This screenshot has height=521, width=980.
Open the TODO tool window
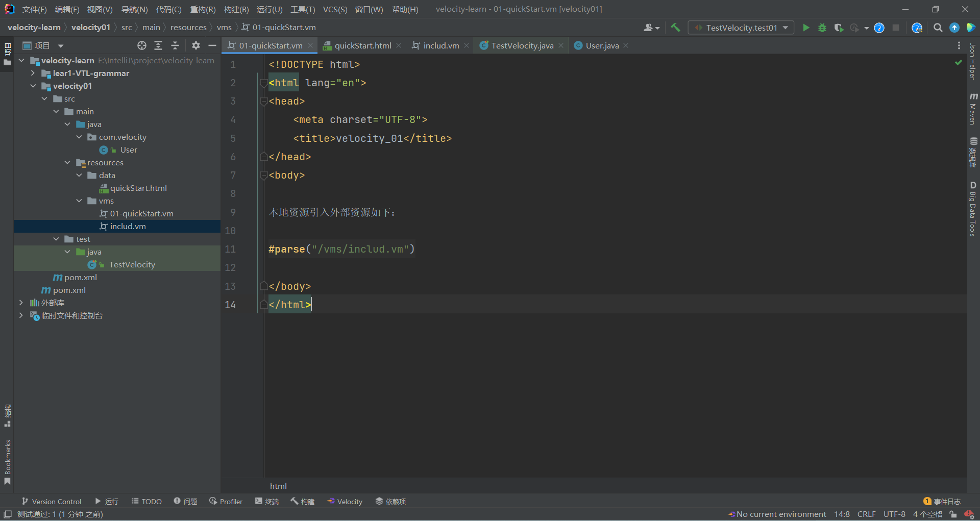click(x=146, y=502)
